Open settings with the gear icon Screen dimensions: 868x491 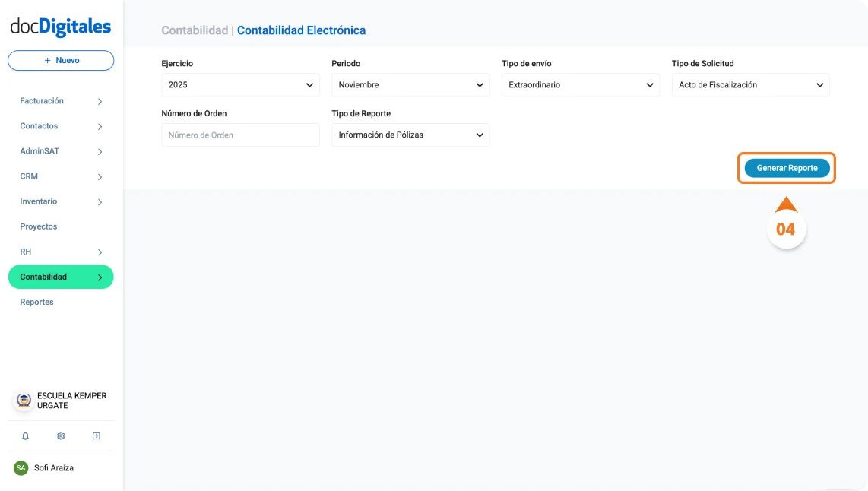click(x=60, y=436)
